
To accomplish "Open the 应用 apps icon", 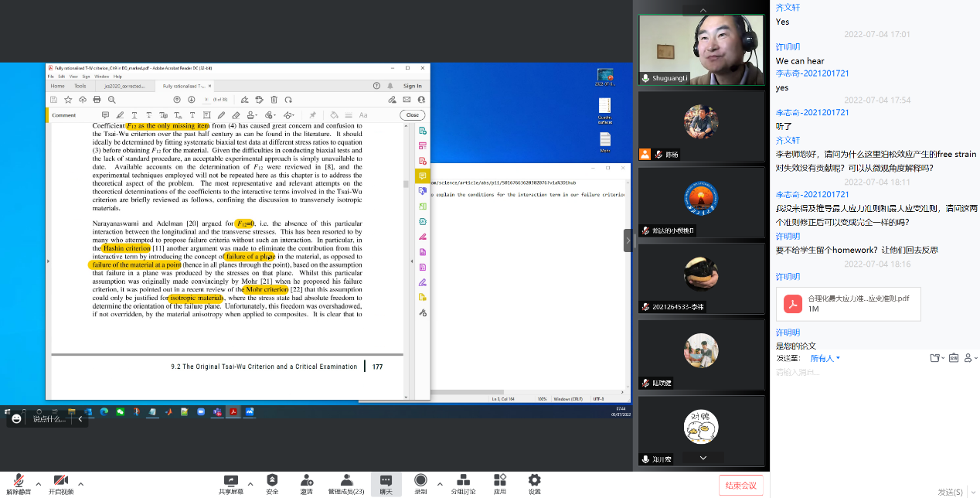I will click(x=500, y=480).
